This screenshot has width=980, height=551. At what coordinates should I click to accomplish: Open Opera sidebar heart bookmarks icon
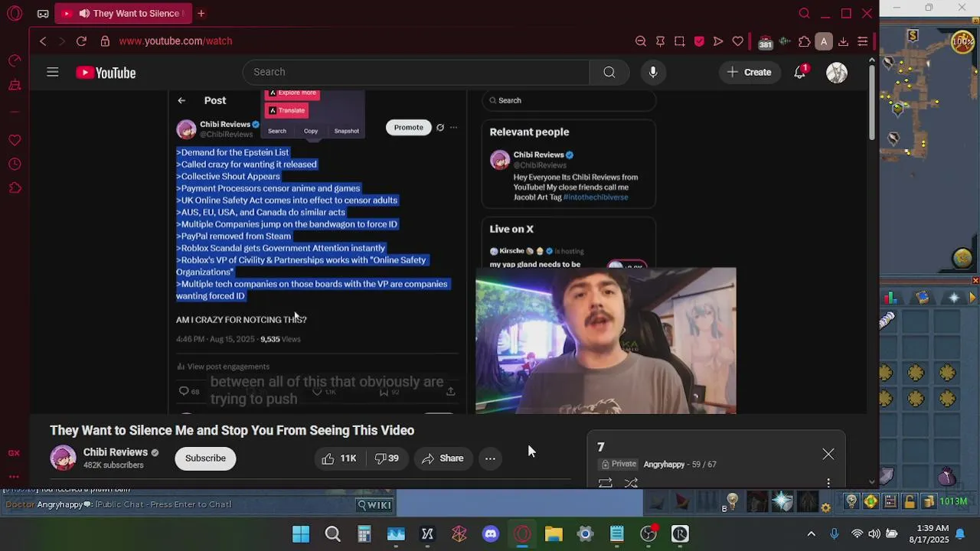tap(15, 140)
